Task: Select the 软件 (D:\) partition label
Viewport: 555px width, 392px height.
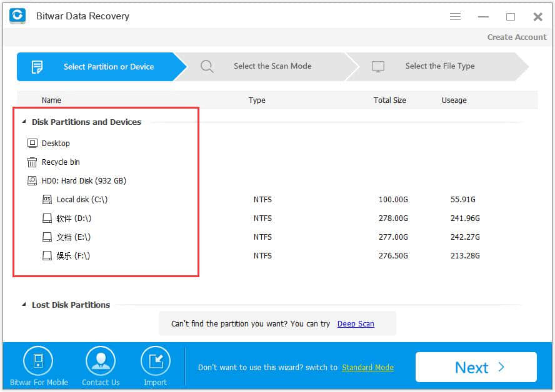Action: click(x=74, y=218)
